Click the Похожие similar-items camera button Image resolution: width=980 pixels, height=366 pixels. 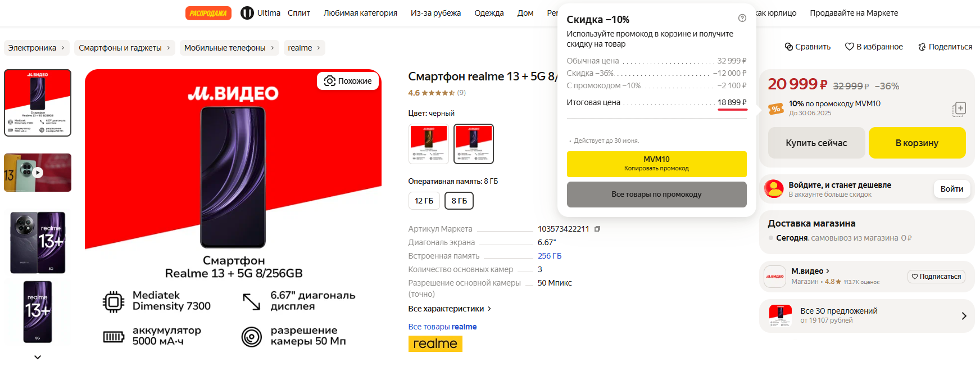pos(348,81)
